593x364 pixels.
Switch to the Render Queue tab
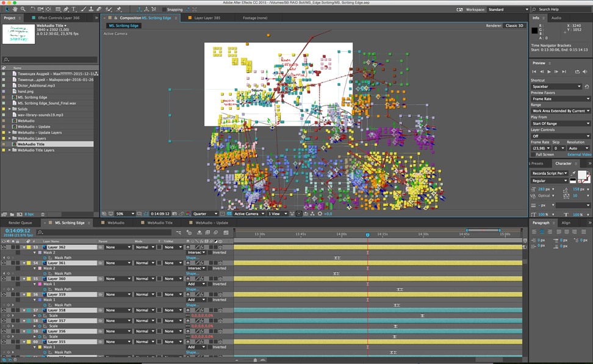(20, 223)
